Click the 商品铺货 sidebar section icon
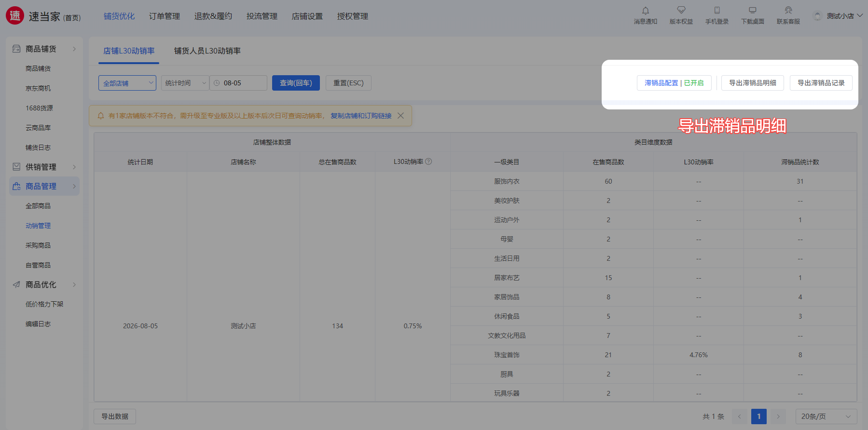This screenshot has height=430, width=868. (16, 49)
